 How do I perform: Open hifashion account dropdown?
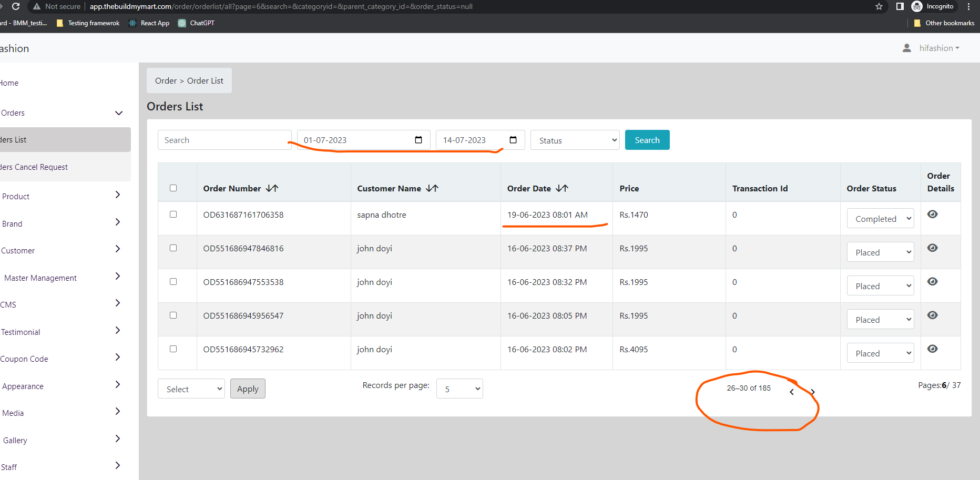click(939, 48)
